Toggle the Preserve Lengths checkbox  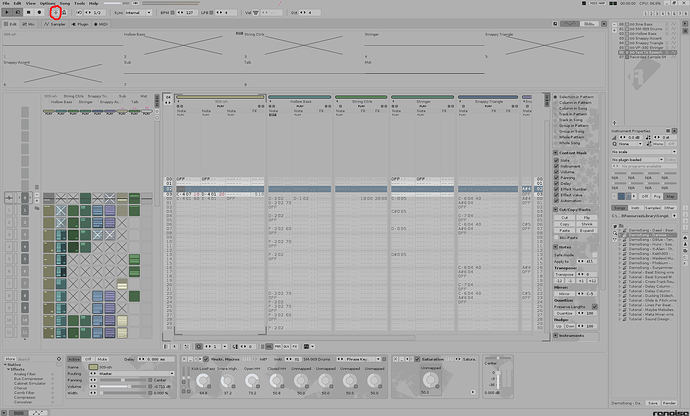(x=595, y=306)
